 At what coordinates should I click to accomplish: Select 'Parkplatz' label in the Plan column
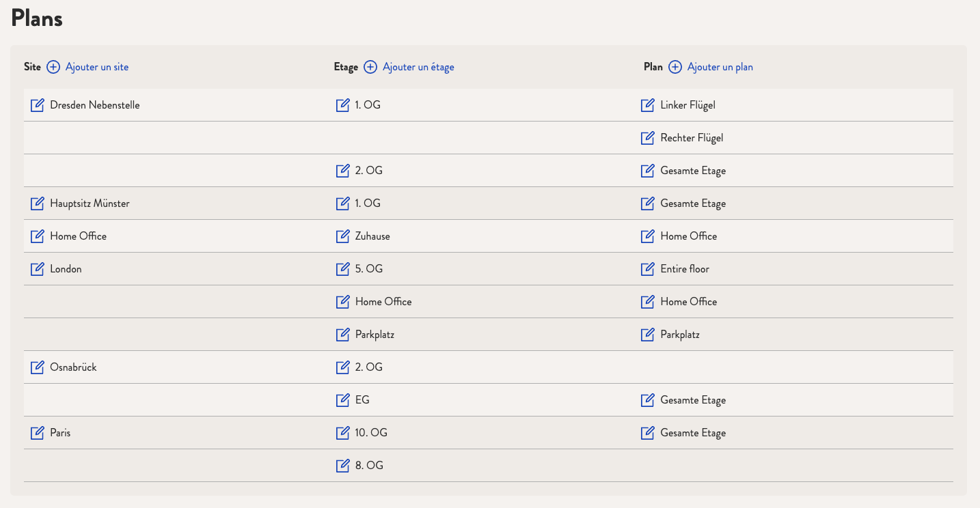(x=680, y=335)
